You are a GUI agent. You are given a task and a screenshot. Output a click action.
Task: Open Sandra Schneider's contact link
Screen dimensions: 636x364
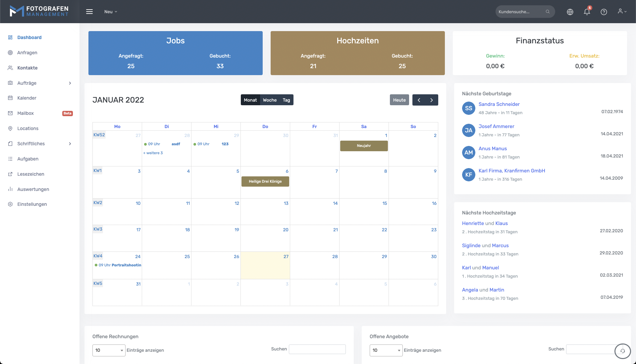pyautogui.click(x=499, y=104)
